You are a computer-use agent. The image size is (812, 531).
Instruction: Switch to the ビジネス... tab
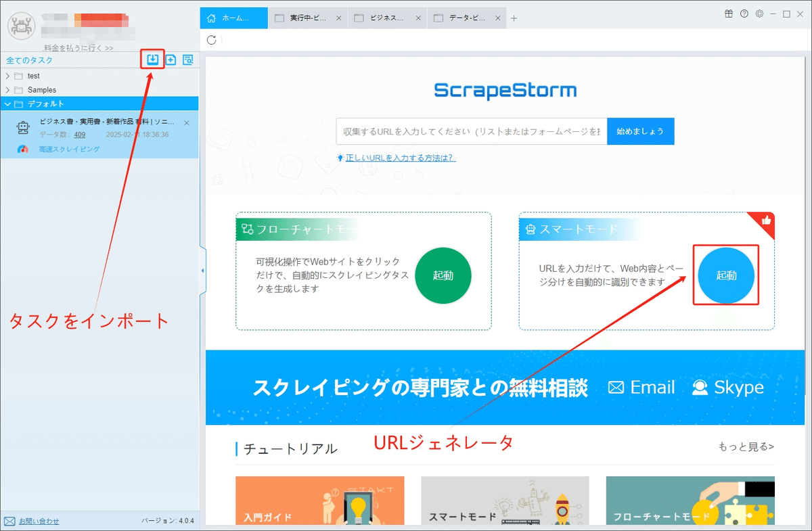click(388, 18)
